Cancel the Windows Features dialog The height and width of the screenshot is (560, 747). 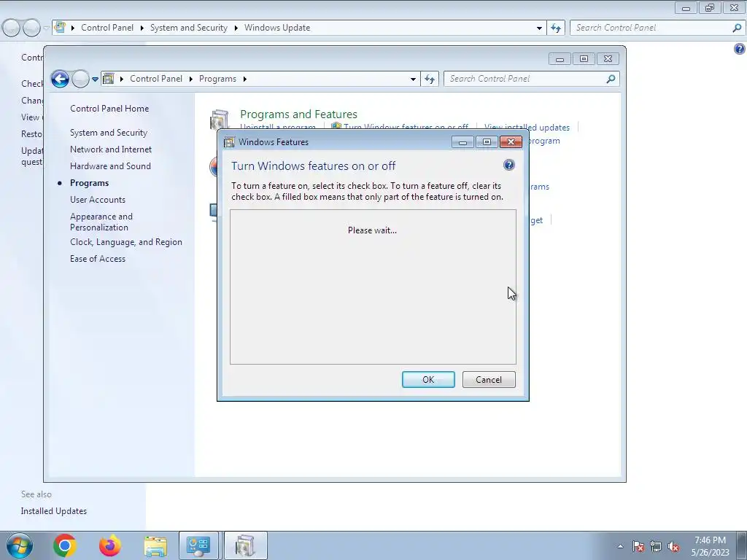489,379
